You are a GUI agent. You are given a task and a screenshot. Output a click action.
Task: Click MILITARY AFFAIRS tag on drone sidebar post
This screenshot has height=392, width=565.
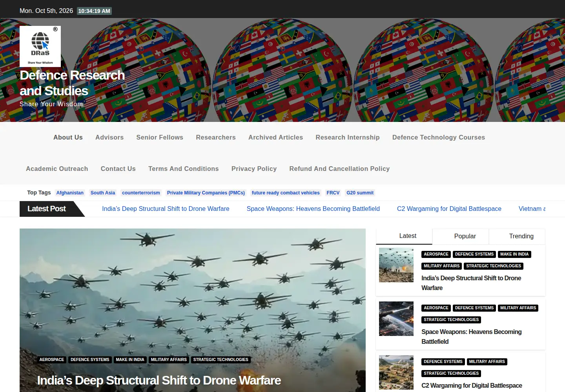point(441,266)
